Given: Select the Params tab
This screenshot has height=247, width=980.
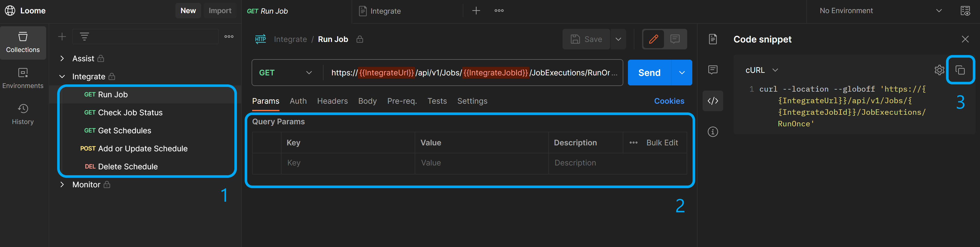Looking at the screenshot, I should [266, 101].
